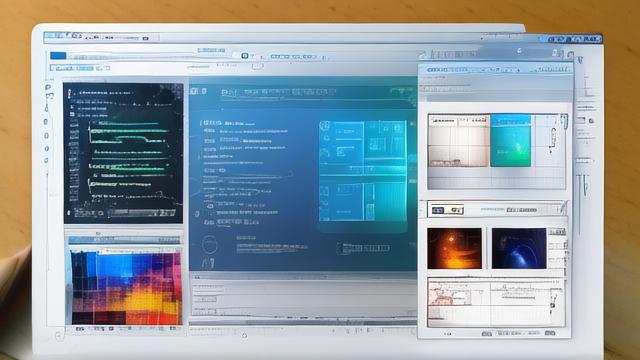Open the orange glowing thumbnail in the right panel
The image size is (640, 360).
click(454, 249)
